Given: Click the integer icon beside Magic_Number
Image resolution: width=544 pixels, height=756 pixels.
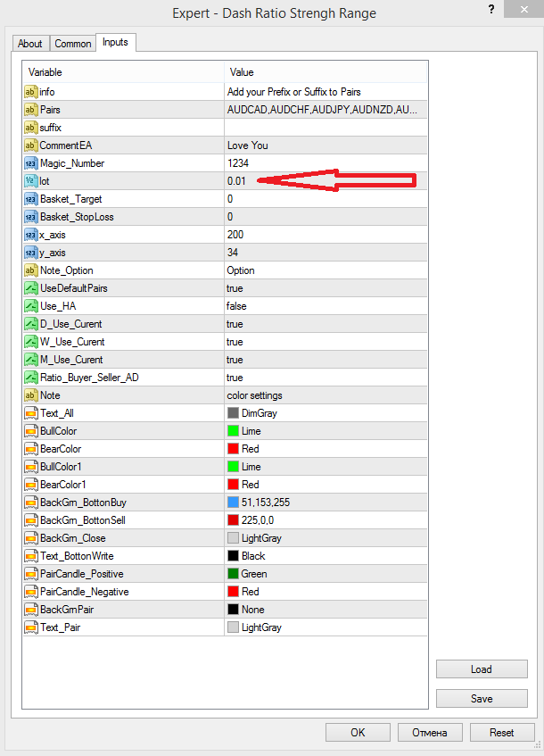Looking at the screenshot, I should pyautogui.click(x=30, y=163).
